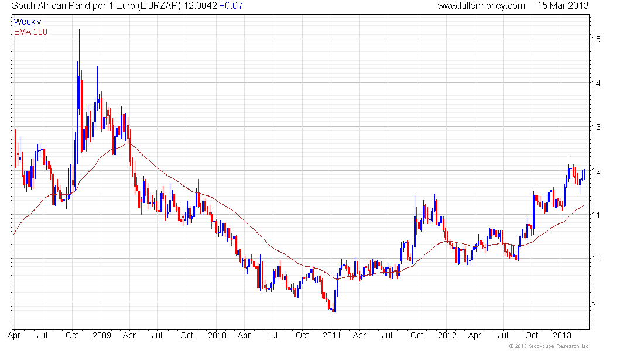Click the latest candlestick at chart's right edge

click(x=584, y=174)
